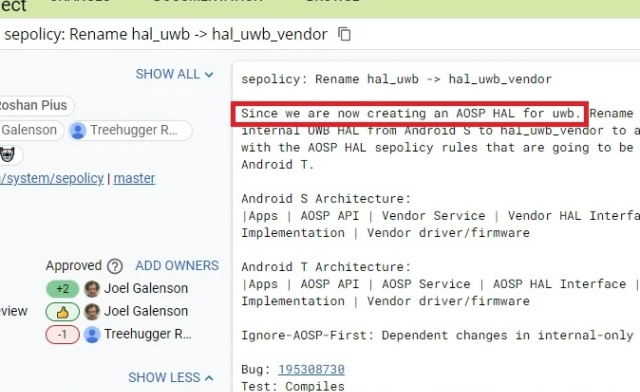The width and height of the screenshot is (640, 392).
Task: Click the -1 vote chip for Treehugger
Action: coord(62,335)
